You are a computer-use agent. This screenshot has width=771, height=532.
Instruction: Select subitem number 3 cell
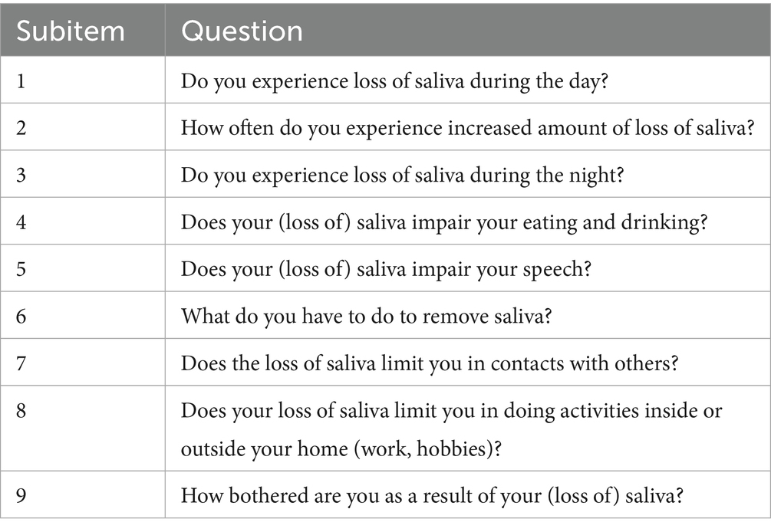[22, 175]
